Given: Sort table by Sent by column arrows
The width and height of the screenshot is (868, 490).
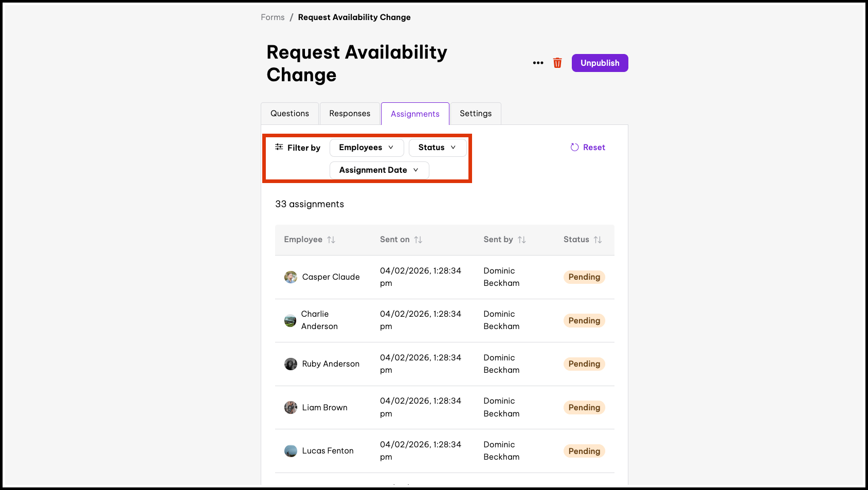Looking at the screenshot, I should (521, 240).
